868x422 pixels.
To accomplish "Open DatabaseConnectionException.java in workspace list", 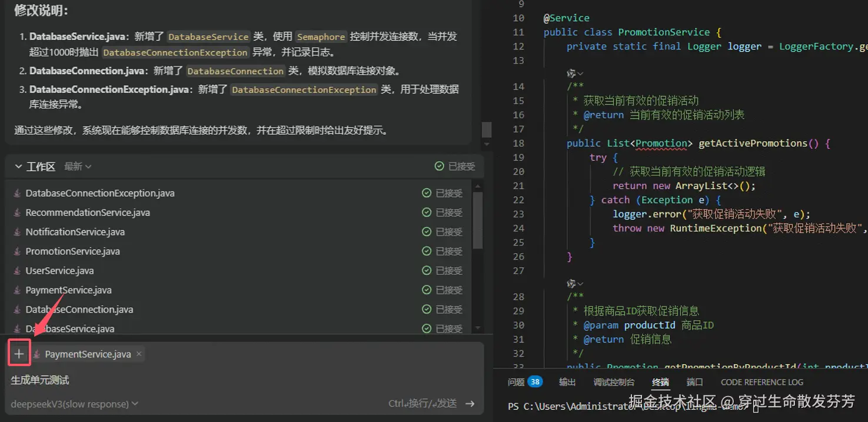I will coord(100,193).
